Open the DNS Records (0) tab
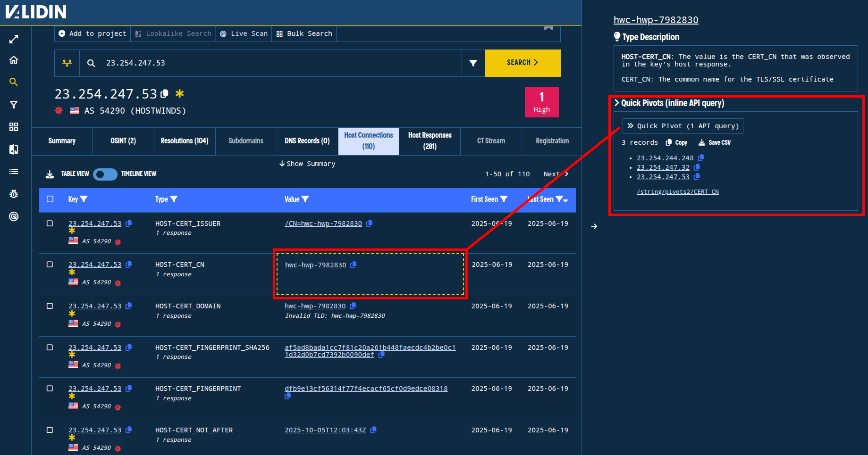This screenshot has width=868, height=455. pos(307,141)
